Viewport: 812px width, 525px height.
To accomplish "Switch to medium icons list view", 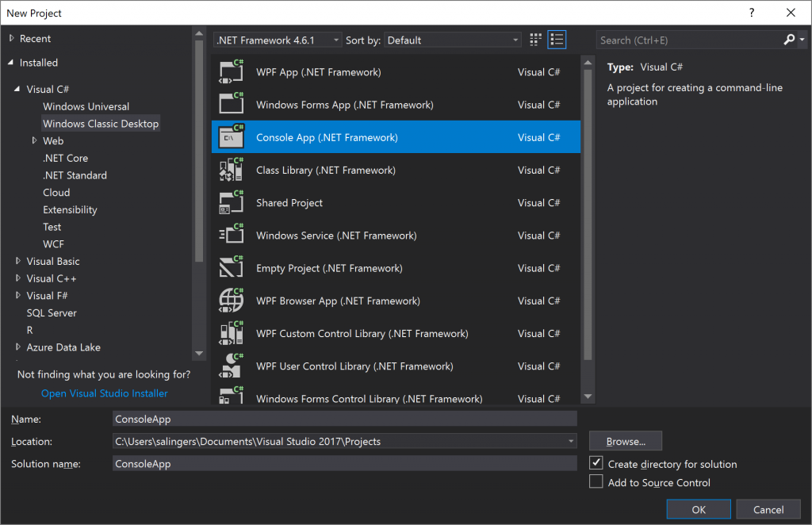I will point(557,40).
